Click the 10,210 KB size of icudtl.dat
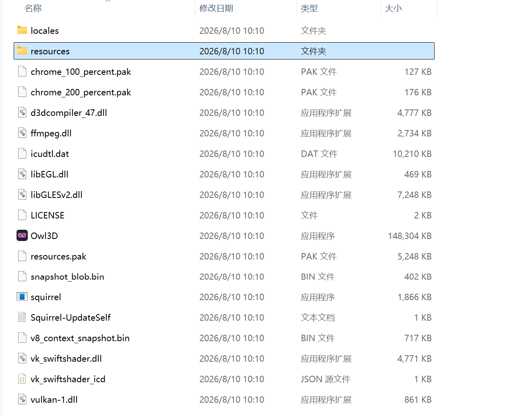 pos(412,154)
